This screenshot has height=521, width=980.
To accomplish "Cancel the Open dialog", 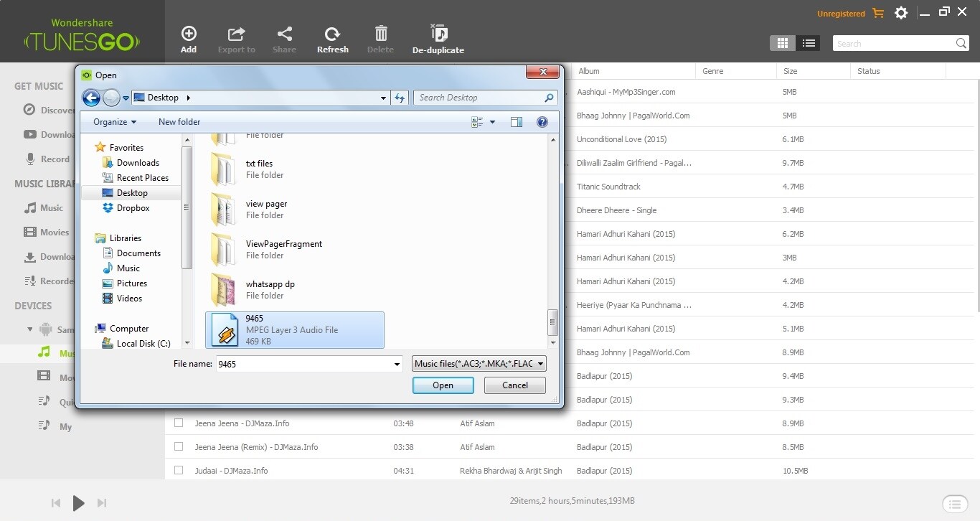I will [515, 385].
